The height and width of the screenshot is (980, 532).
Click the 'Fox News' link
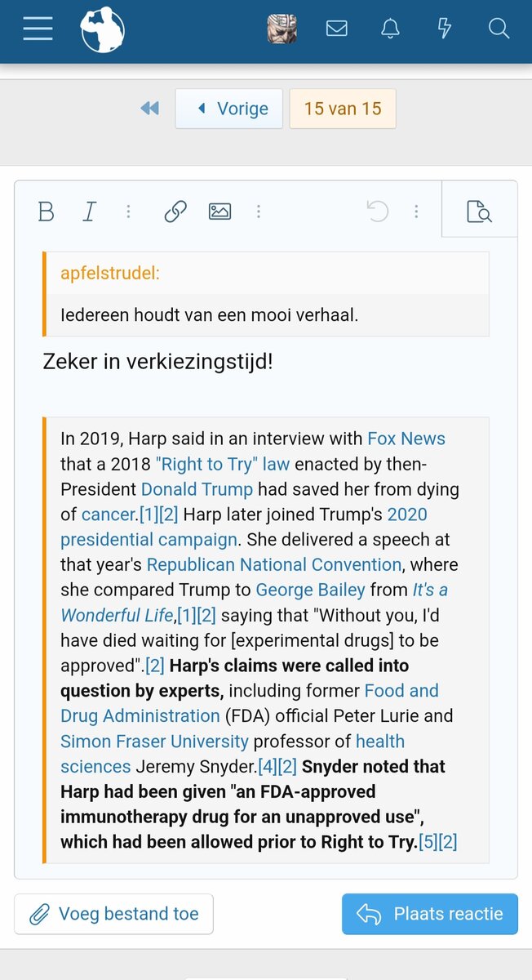click(406, 439)
